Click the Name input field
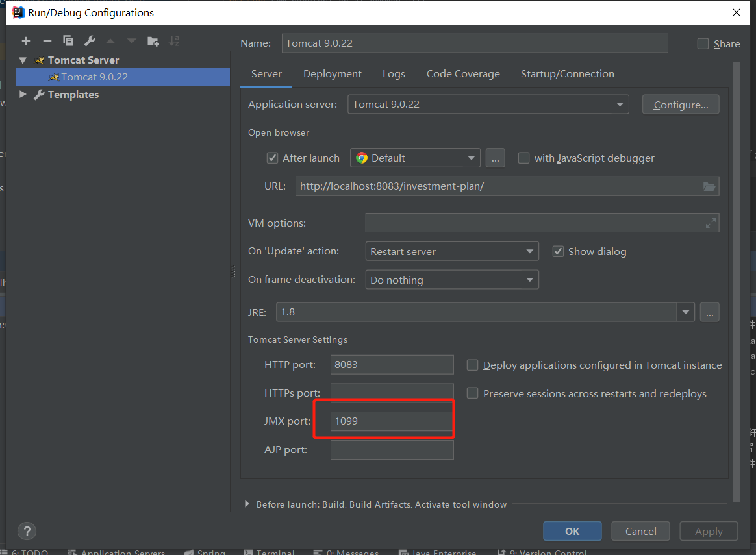The image size is (756, 555). click(x=475, y=43)
